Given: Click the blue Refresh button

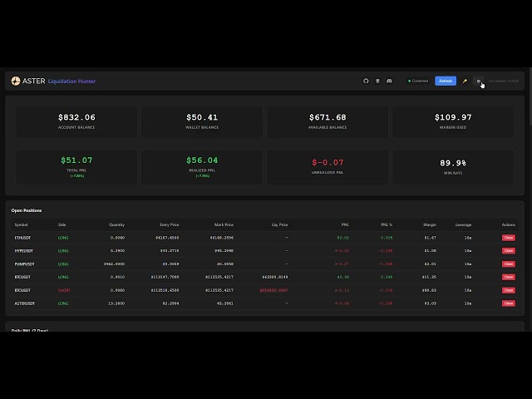Looking at the screenshot, I should 446,81.
